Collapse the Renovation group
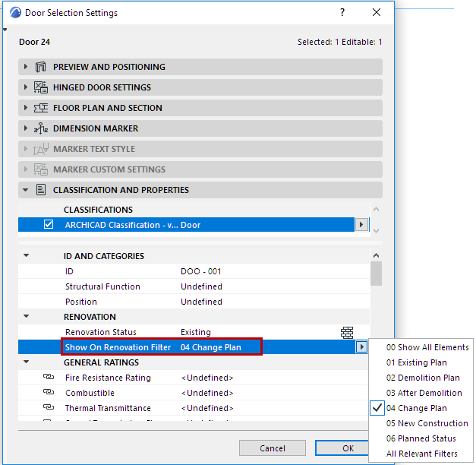The height and width of the screenshot is (465, 476). pyautogui.click(x=27, y=316)
